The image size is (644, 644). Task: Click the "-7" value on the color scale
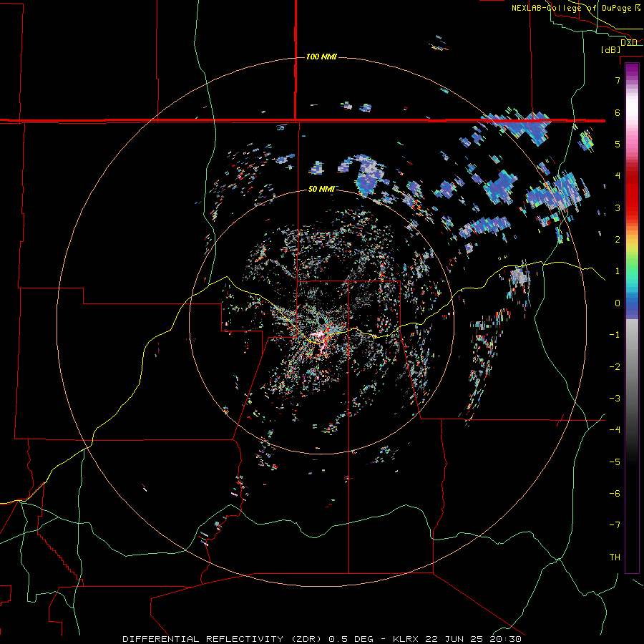pyautogui.click(x=615, y=525)
